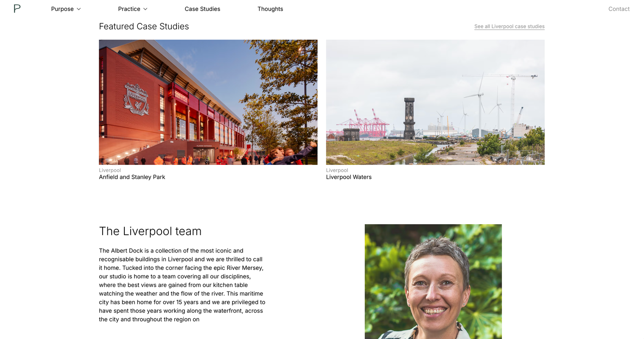Click the P logo home icon
Viewport: 644px width, 339px height.
pos(17,8)
